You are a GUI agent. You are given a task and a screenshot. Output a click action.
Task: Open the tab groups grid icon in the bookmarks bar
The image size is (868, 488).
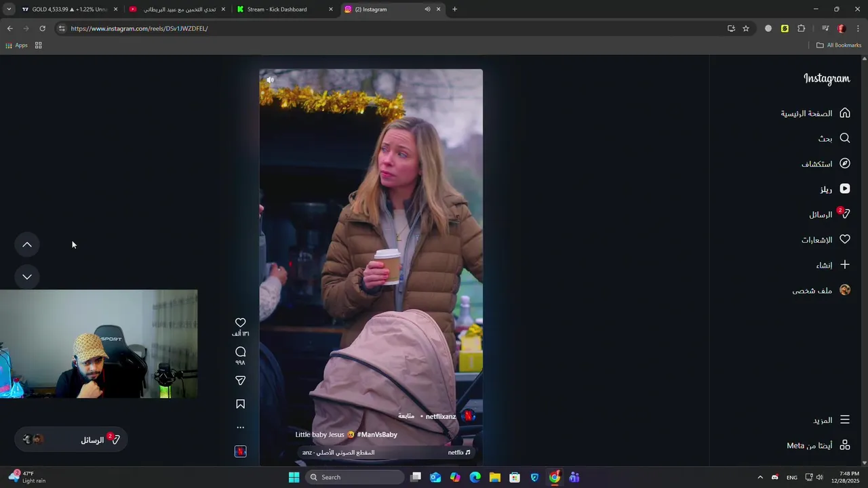39,45
